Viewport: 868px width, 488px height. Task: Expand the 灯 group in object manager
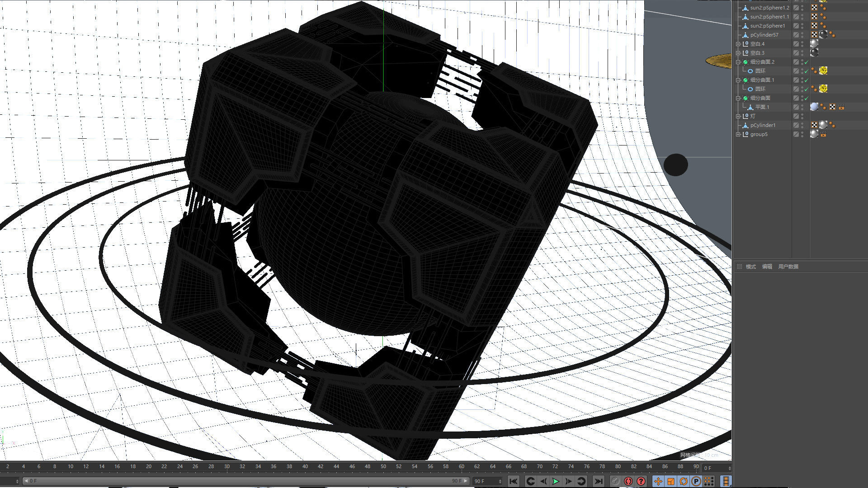click(738, 116)
